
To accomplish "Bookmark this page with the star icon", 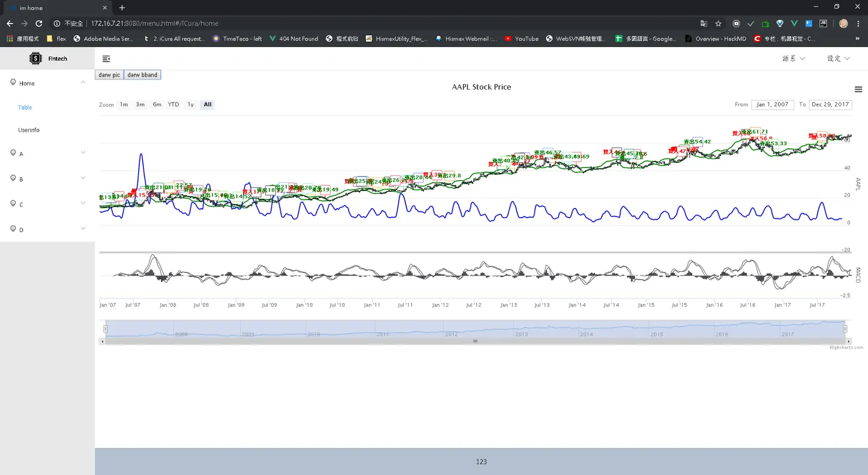I will point(719,24).
